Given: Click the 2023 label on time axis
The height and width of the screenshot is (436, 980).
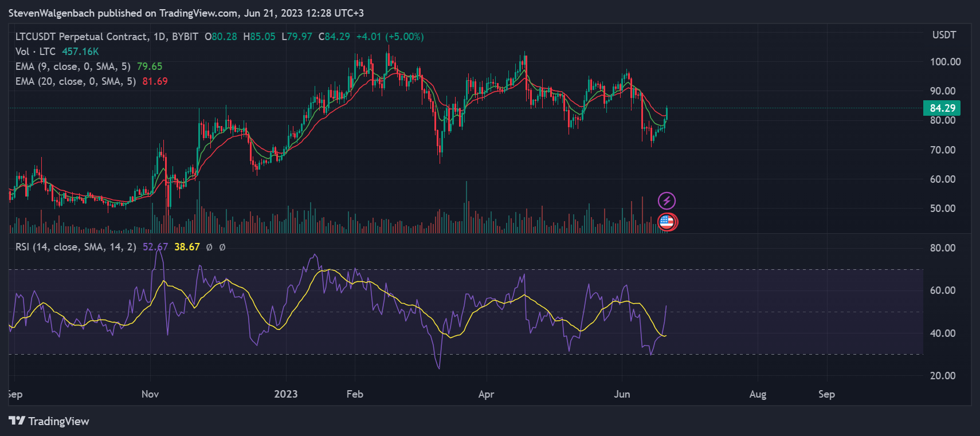Looking at the screenshot, I should (x=285, y=394).
